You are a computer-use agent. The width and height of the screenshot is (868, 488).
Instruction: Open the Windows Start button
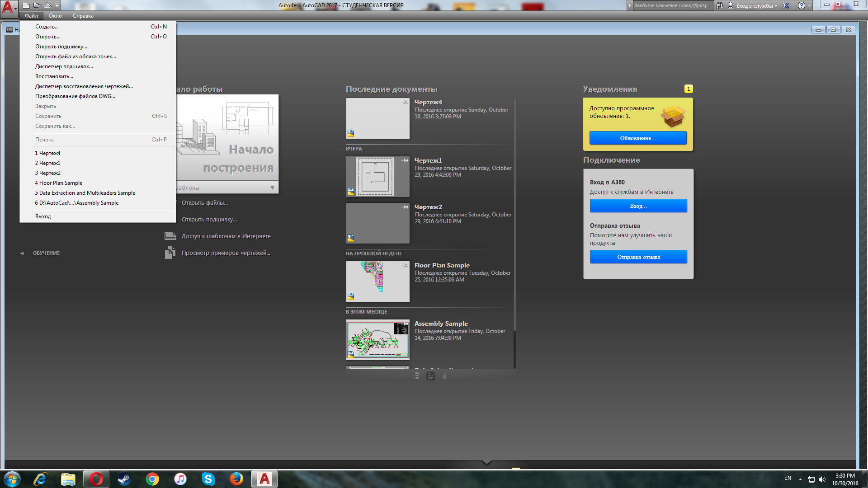(12, 479)
